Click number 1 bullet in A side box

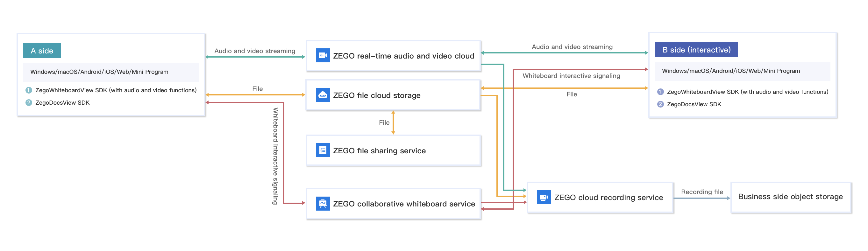29,90
